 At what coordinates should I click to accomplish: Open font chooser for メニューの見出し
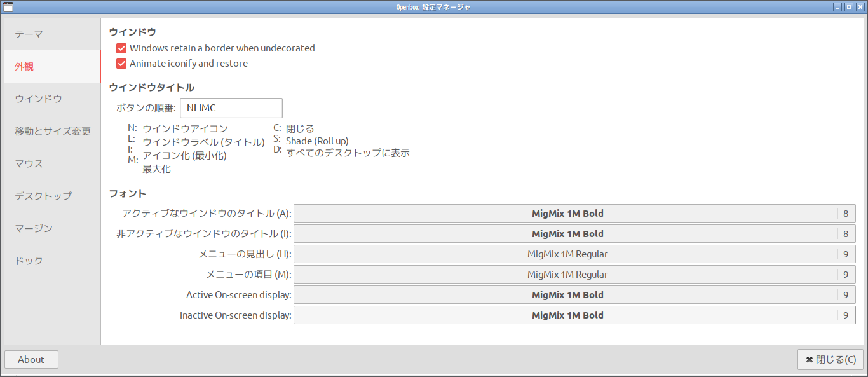click(x=574, y=254)
